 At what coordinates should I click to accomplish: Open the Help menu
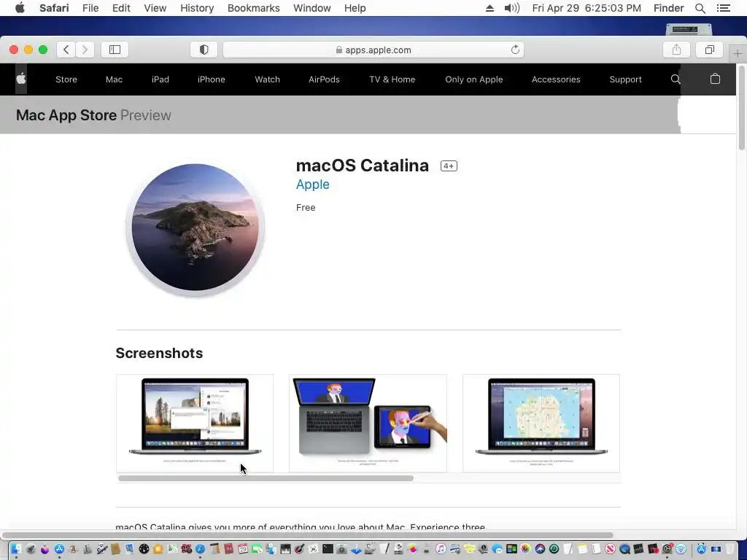355,8
